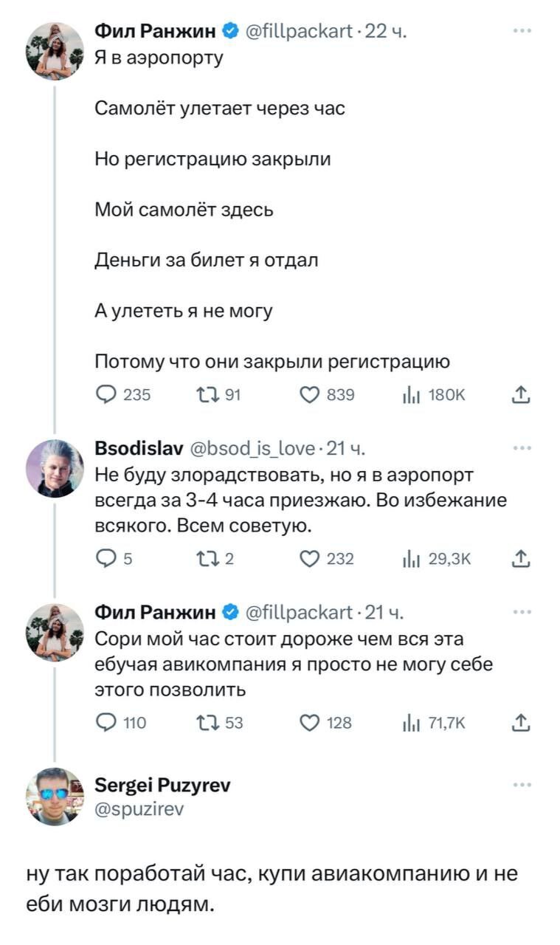View analytics showing 71,7K views
Viewport: 560px width, 945px height.
[x=410, y=723]
